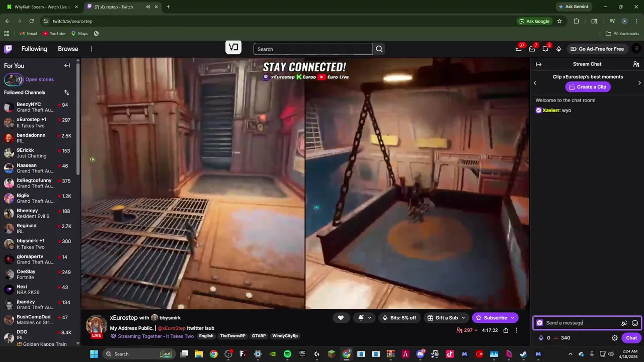Click the Subscribe button
The image size is (644, 362).
click(x=492, y=318)
